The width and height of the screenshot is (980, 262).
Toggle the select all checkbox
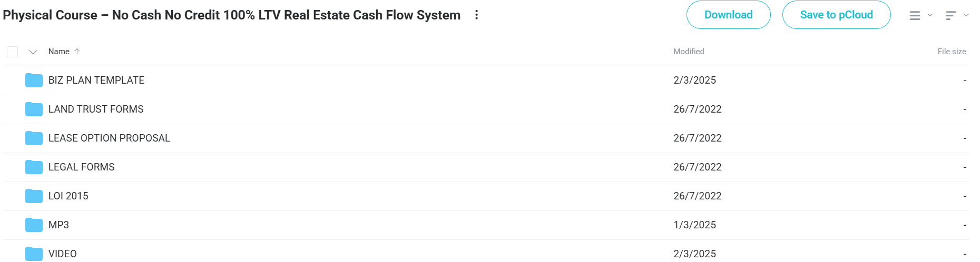(13, 52)
